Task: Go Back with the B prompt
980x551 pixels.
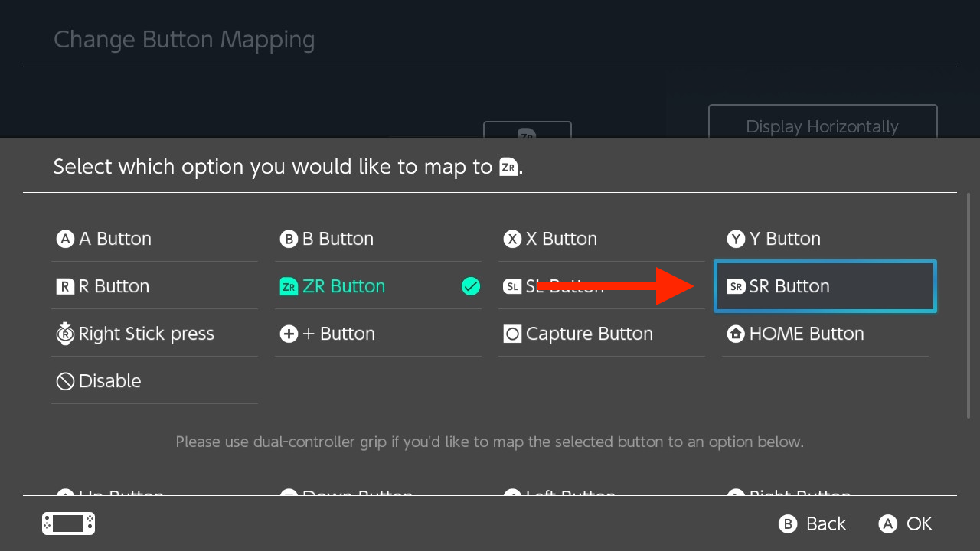Action: pos(812,523)
